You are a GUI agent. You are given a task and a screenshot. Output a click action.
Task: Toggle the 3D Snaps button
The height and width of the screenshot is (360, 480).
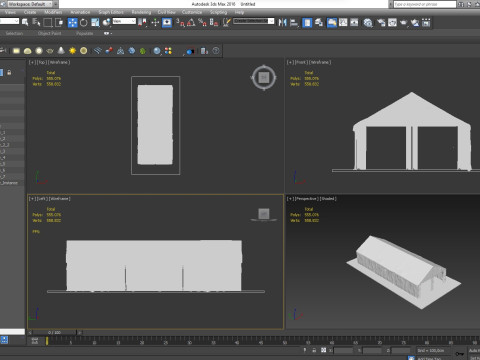click(x=180, y=22)
